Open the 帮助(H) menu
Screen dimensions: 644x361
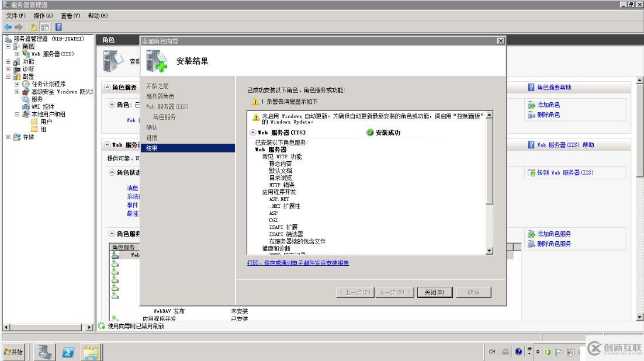(98, 16)
